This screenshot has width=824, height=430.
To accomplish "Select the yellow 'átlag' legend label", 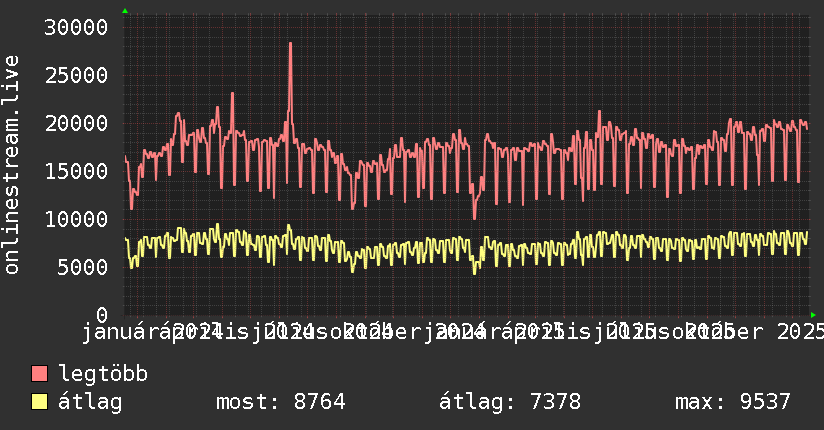I will tap(90, 402).
